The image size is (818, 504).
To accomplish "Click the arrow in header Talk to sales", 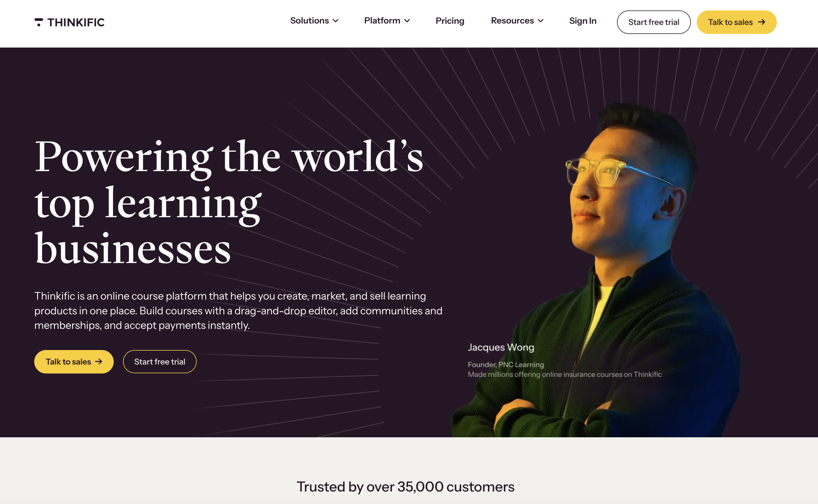I will [762, 22].
